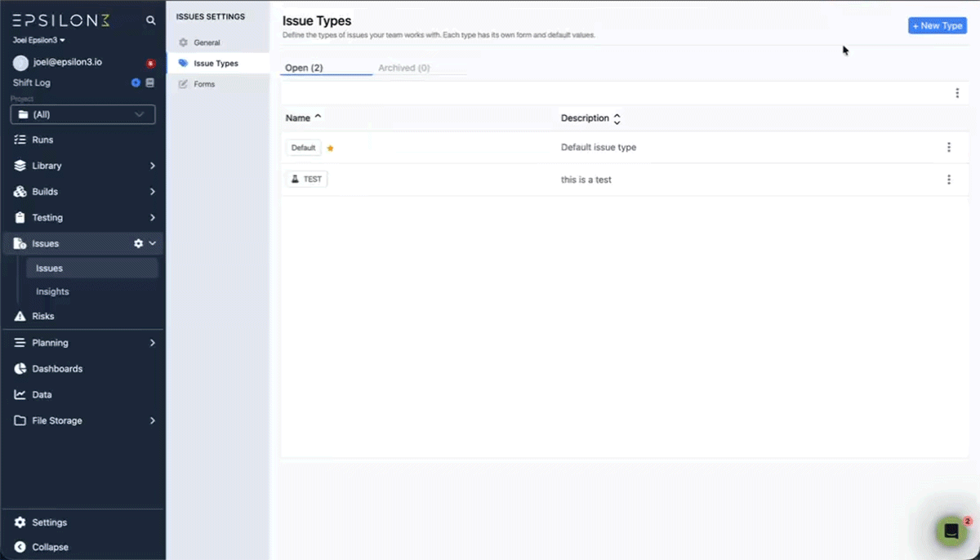Open Forms in Issues Settings

[218, 84]
